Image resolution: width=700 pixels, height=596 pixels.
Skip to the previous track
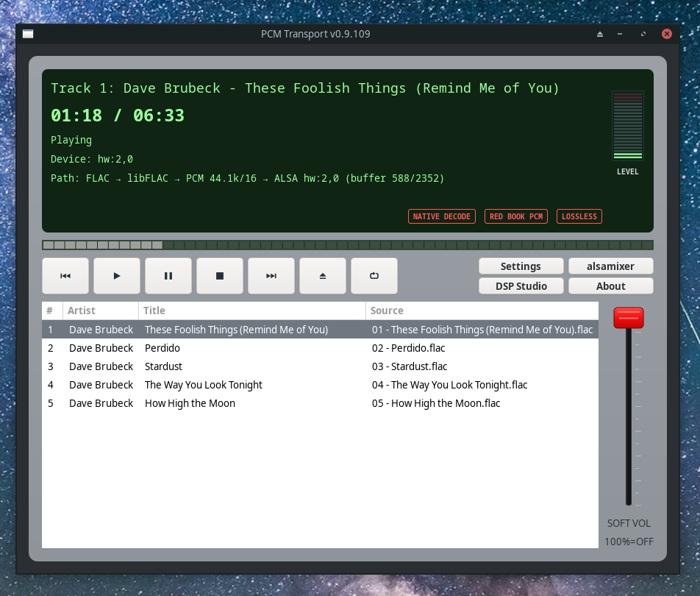click(x=65, y=276)
